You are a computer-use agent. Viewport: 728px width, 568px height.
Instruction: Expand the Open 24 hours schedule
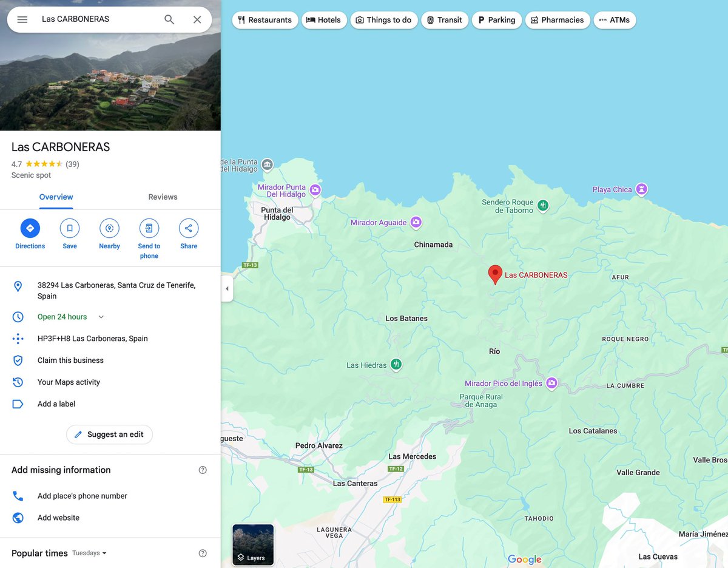point(101,317)
